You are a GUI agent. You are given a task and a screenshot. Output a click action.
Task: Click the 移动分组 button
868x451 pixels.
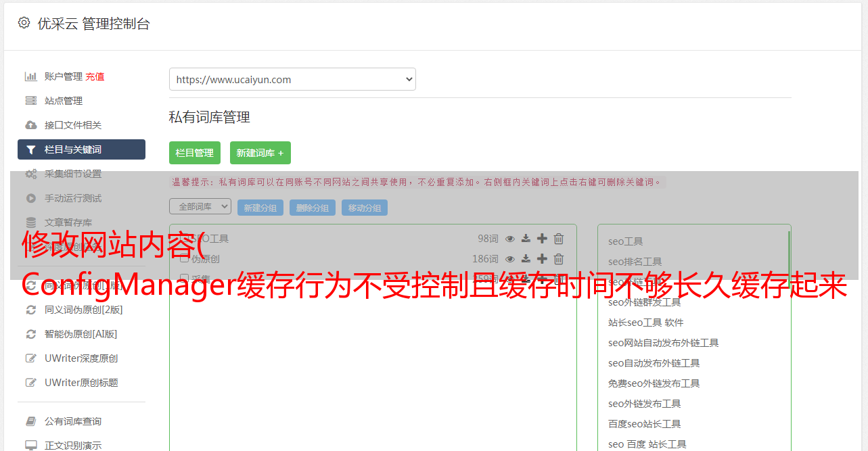tap(365, 208)
